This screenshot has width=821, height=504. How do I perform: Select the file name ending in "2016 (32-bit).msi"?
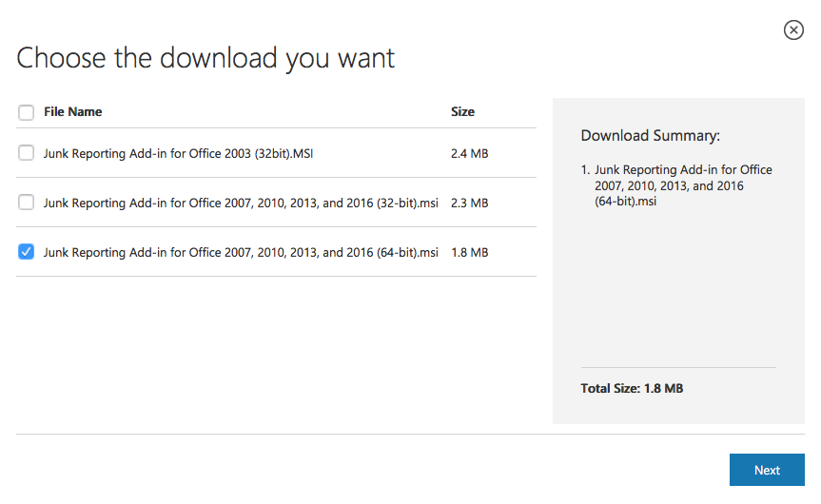click(241, 204)
